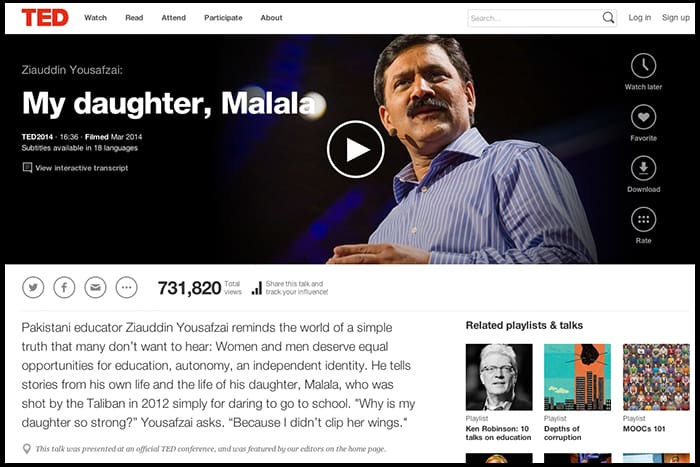Share the talk on Facebook
Screen dimensions: 700x467
(64, 288)
